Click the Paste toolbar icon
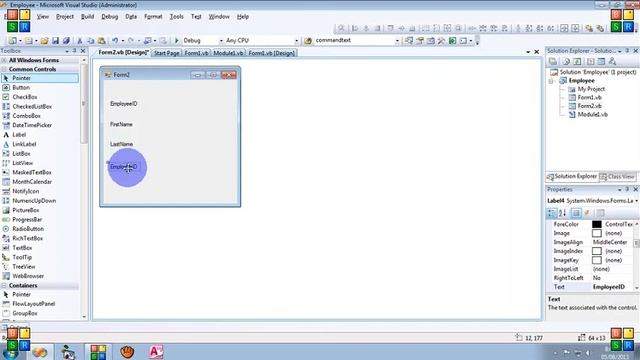Viewport: 640px width, 360px height. pyautogui.click(x=101, y=40)
